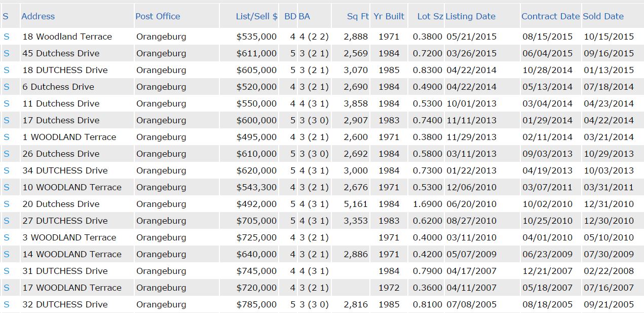Select the 27 DUTCHESS Drive listing row
This screenshot has height=313, width=644.
click(x=65, y=221)
